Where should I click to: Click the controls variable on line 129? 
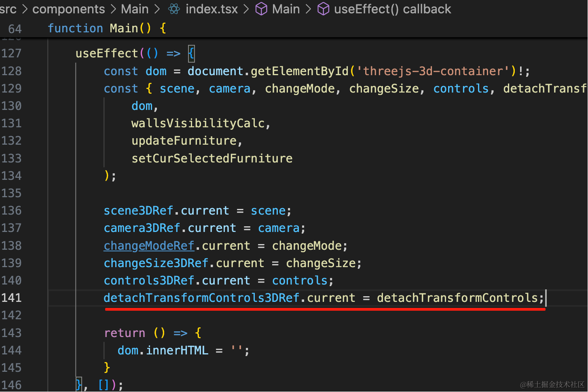coord(461,89)
